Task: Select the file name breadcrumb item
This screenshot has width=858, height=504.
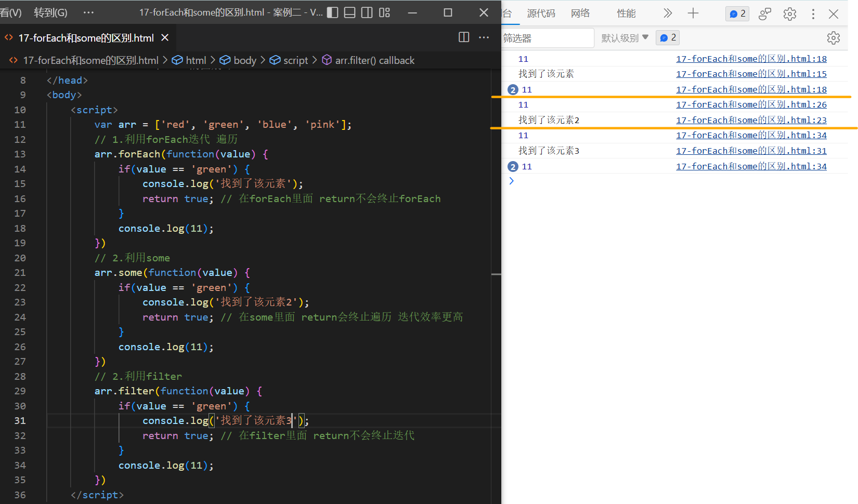Action: click(90, 60)
